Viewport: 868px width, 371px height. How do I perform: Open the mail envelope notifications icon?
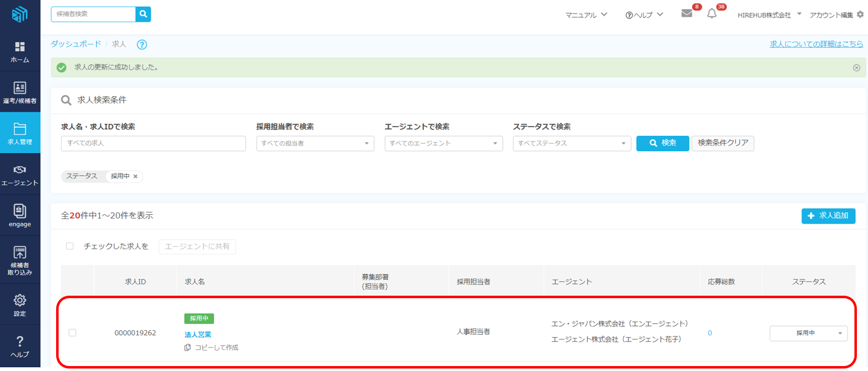[x=687, y=14]
